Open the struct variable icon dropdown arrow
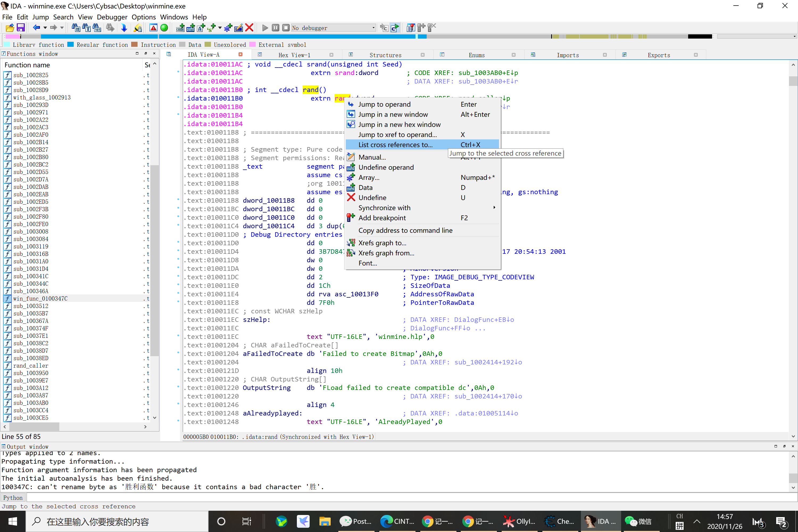Image resolution: width=798 pixels, height=532 pixels. click(219, 28)
